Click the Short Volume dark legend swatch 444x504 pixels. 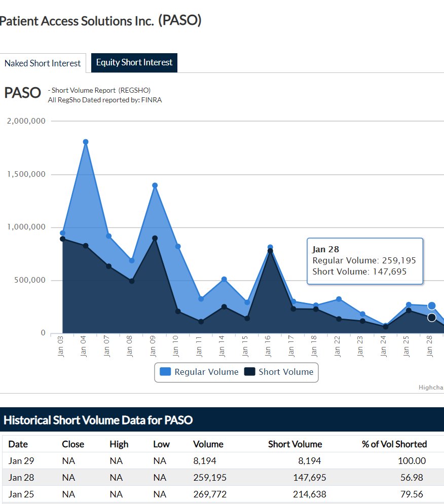[250, 372]
